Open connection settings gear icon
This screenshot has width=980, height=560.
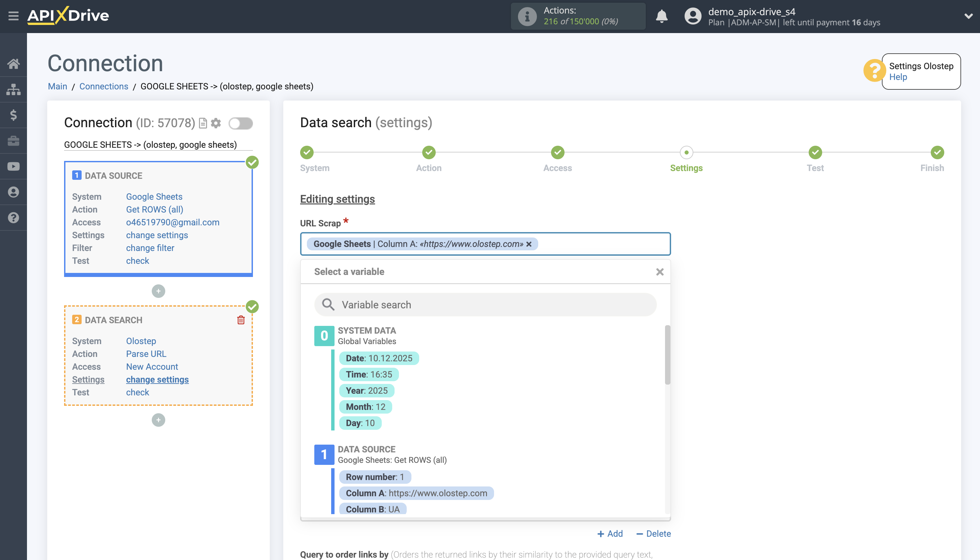[216, 123]
